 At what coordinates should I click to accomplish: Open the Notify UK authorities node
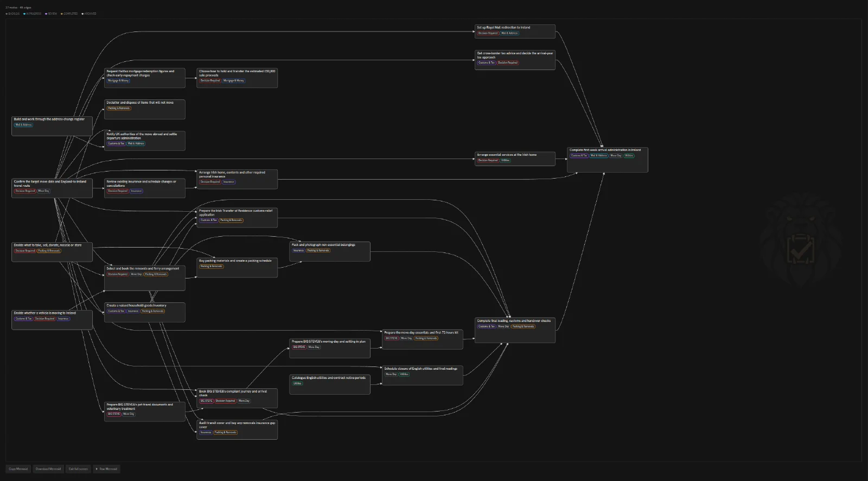(144, 141)
